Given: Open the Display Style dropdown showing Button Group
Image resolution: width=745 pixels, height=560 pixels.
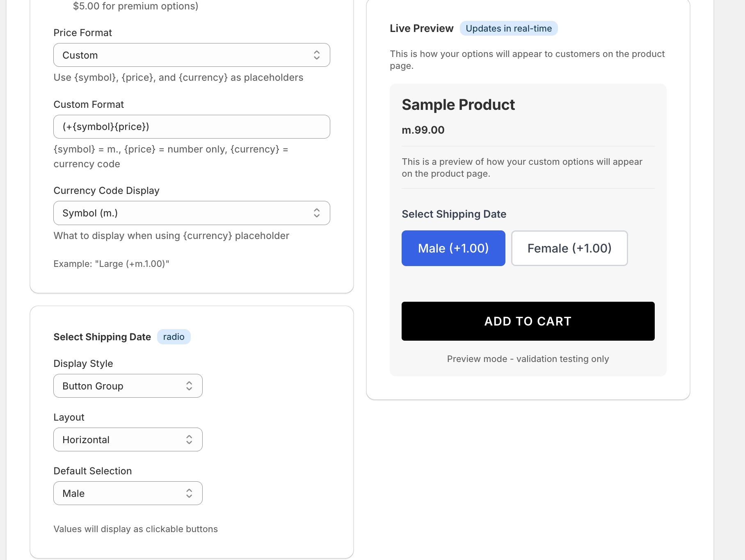Looking at the screenshot, I should [128, 386].
